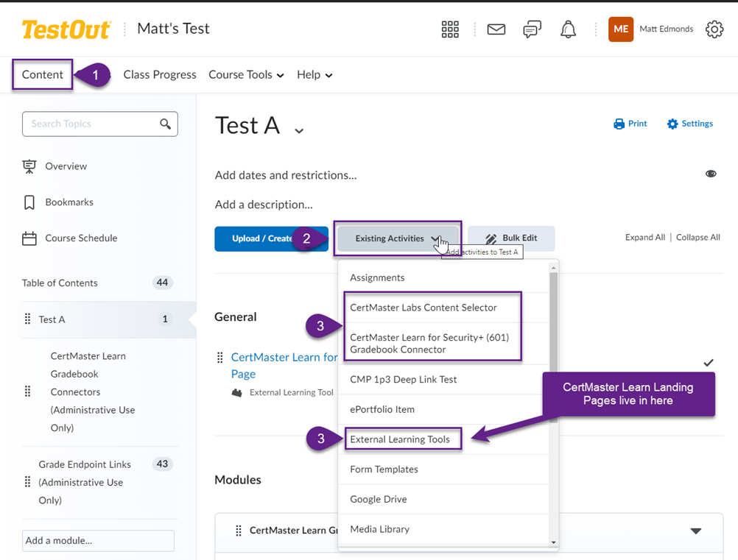Screen dimensions: 738x560
Task: Open subscription alerts chat icon
Action: click(533, 29)
